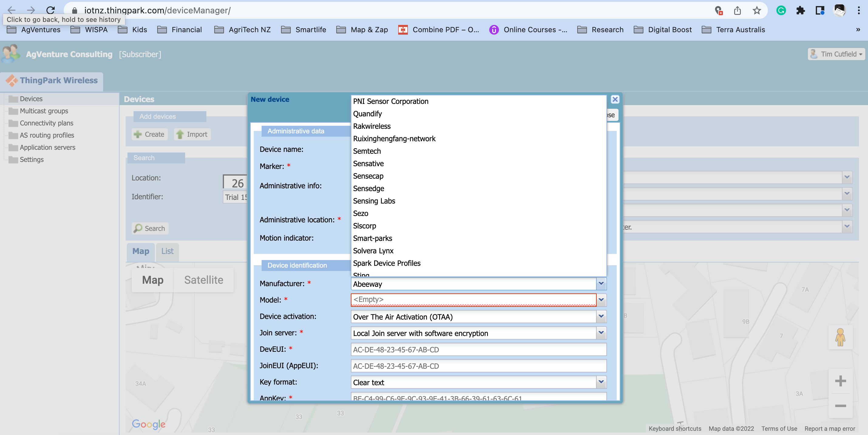
Task: Open the Chrome extensions puzzle icon
Action: 801,10
